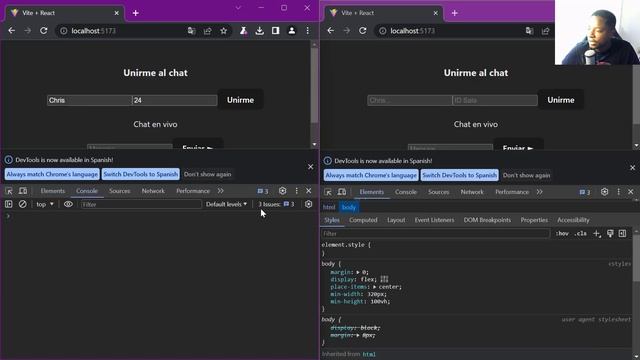The image size is (640, 360).
Task: Open rendering emulation paintbrush icon
Action: [x=610, y=233]
